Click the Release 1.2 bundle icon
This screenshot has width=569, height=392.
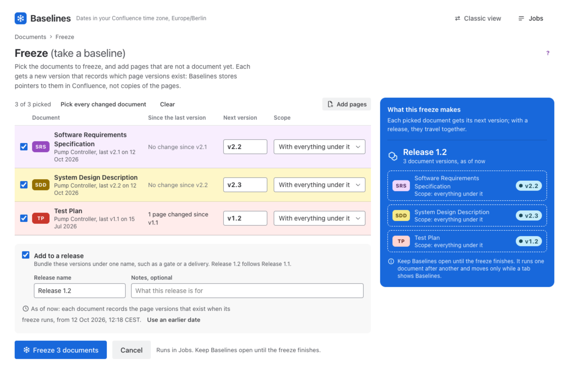[x=393, y=156]
